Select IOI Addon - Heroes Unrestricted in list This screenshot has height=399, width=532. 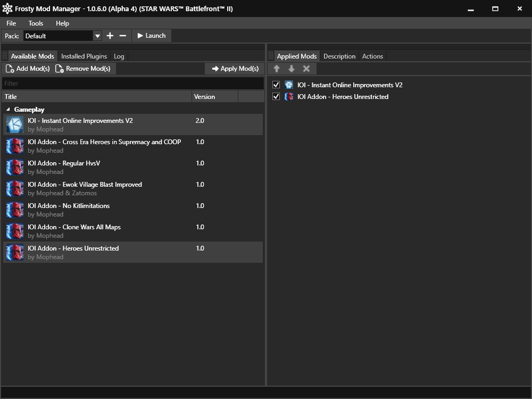(133, 252)
